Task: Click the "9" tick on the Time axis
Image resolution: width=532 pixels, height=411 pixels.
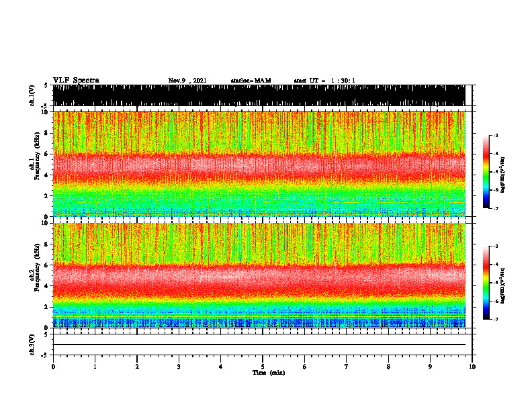Action: (x=430, y=367)
